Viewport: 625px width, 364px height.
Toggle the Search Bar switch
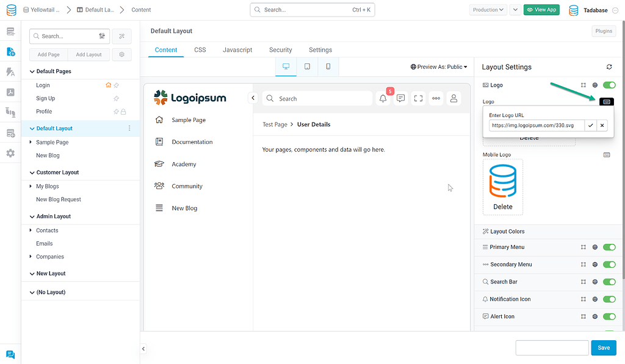610,282
